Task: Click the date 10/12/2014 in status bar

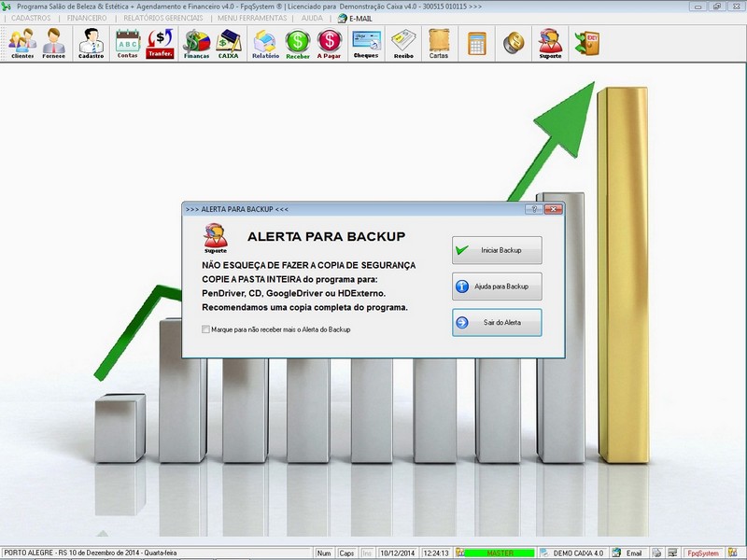Action: 398,553
